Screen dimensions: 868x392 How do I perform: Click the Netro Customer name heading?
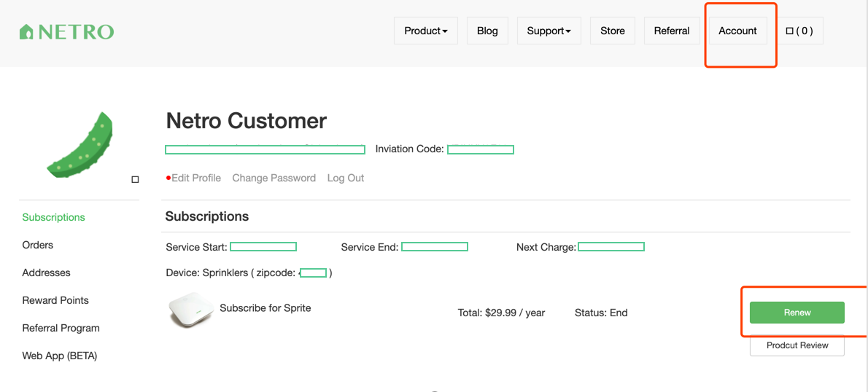[x=247, y=120]
